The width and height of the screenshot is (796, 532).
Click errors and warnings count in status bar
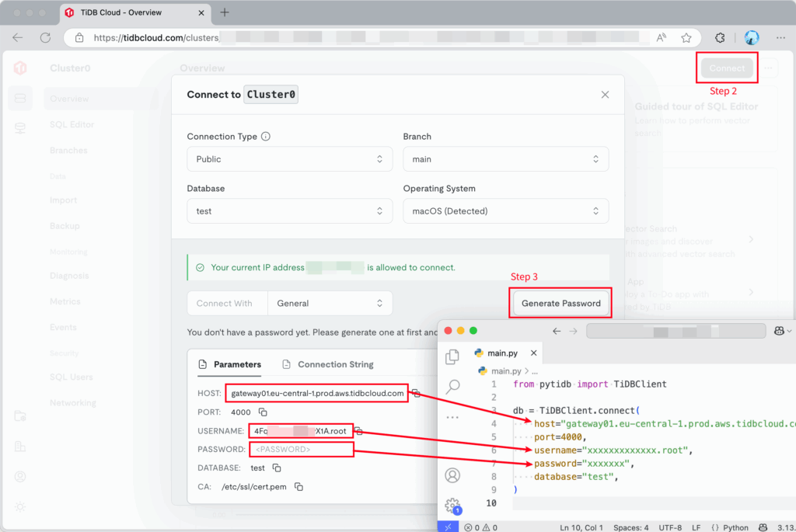click(480, 527)
